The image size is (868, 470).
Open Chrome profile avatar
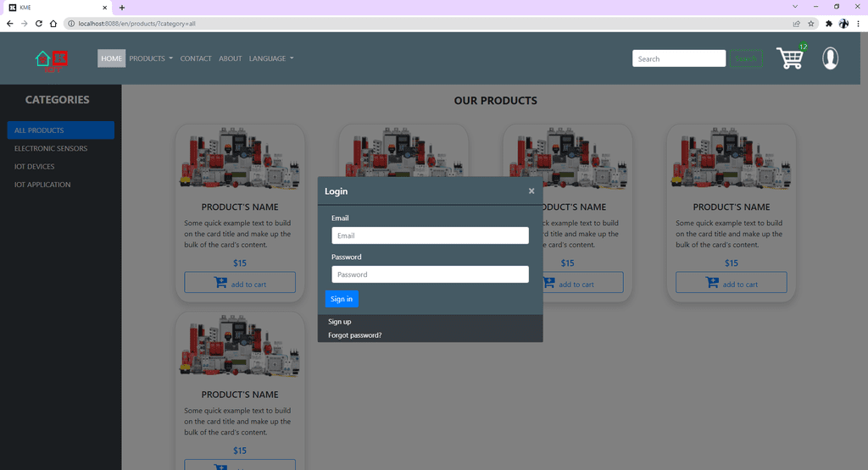843,23
